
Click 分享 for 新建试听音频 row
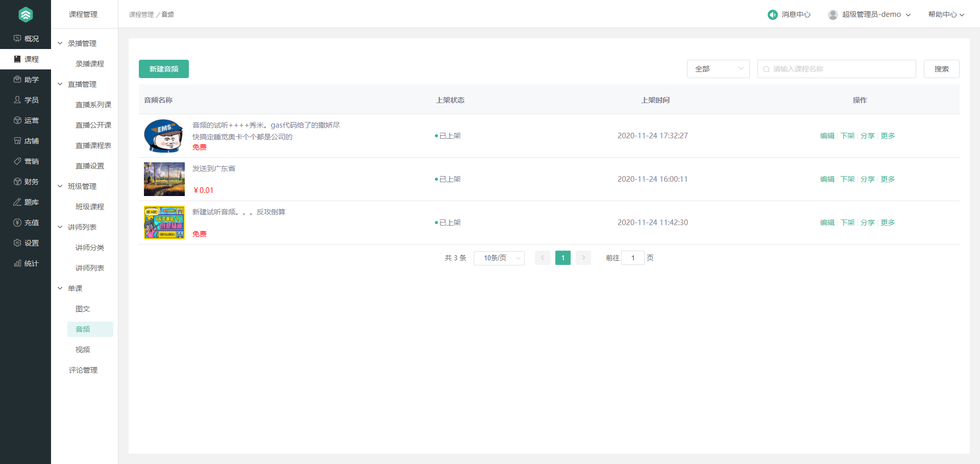click(868, 223)
